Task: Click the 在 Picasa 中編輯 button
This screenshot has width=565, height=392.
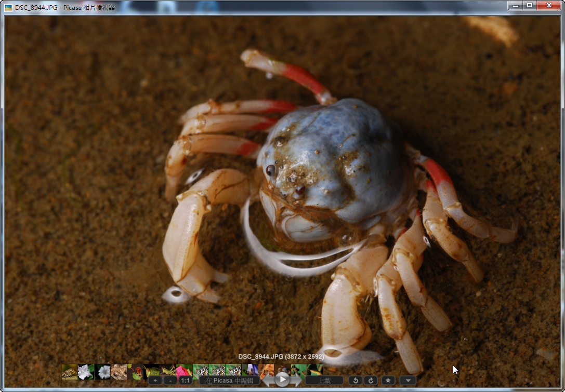Action: click(x=229, y=381)
